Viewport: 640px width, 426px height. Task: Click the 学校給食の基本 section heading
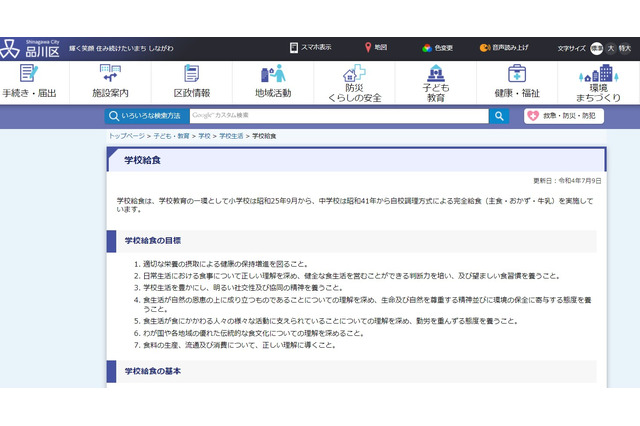click(x=153, y=371)
